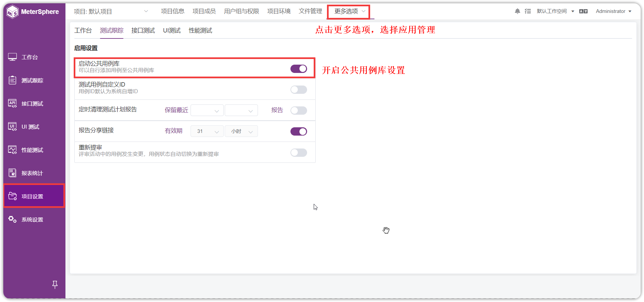Screen dimensions: 644x302
Task: Open the task list icon near bell
Action: click(528, 11)
